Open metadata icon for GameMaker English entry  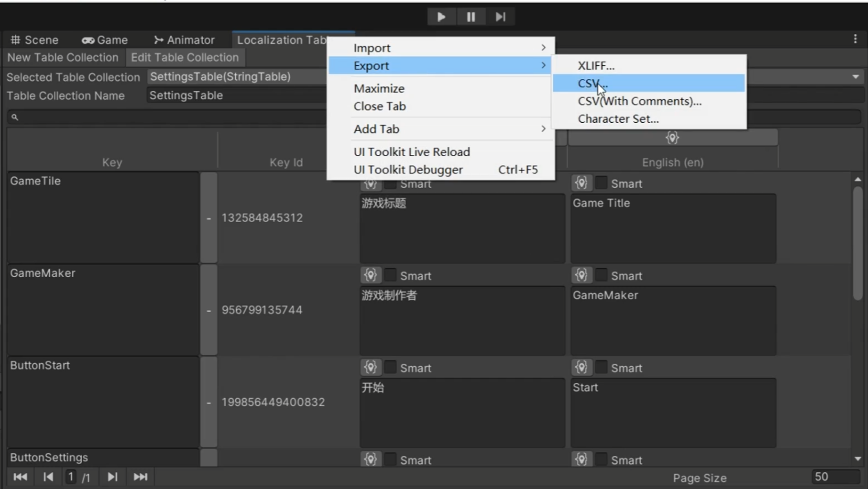click(581, 275)
